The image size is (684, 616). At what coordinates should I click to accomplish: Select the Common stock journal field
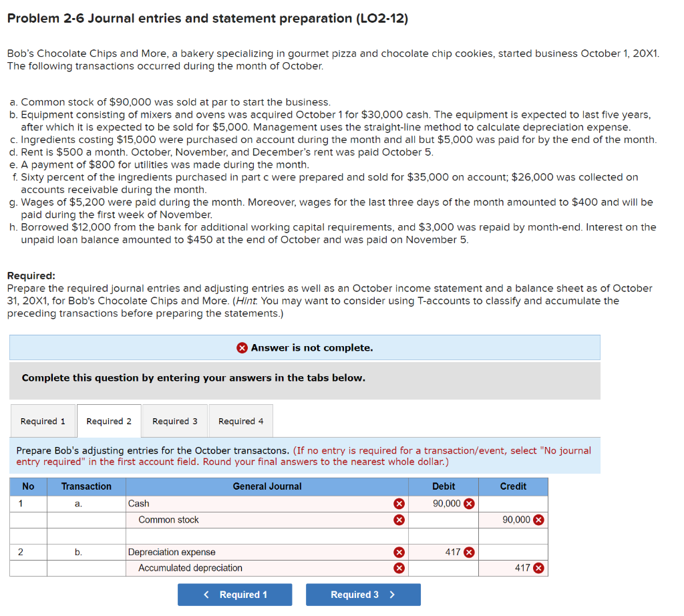tap(267, 520)
